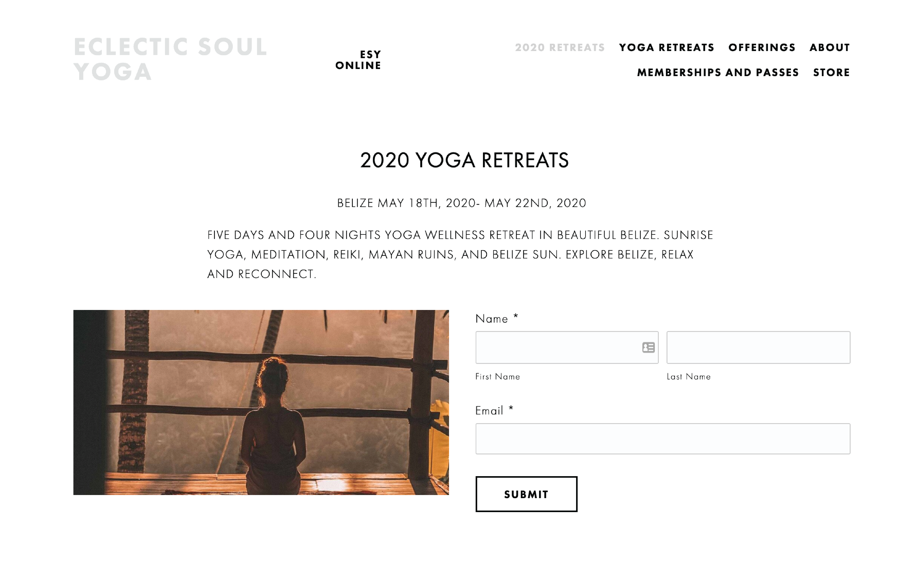Navigate to the Offerings page
The height and width of the screenshot is (578, 924).
point(762,47)
